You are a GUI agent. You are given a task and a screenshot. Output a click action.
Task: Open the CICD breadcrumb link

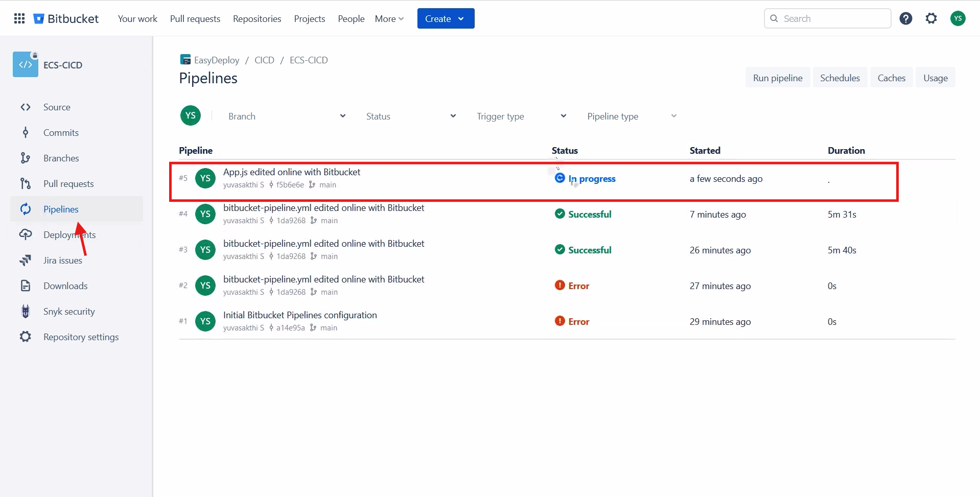pyautogui.click(x=264, y=60)
